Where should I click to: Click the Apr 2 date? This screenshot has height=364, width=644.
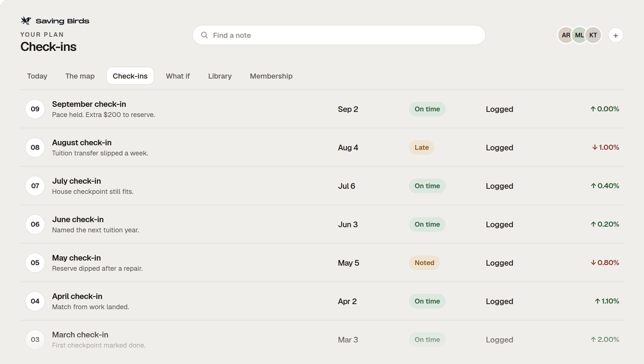pyautogui.click(x=347, y=301)
